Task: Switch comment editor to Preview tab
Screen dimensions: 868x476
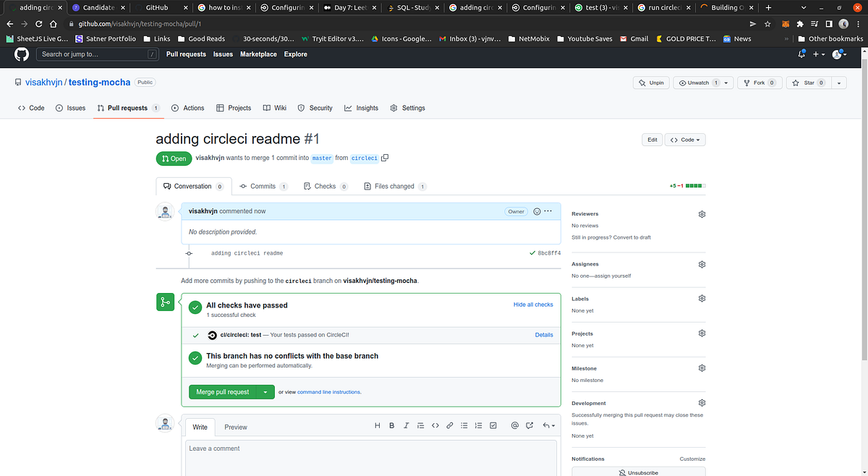Action: click(236, 427)
